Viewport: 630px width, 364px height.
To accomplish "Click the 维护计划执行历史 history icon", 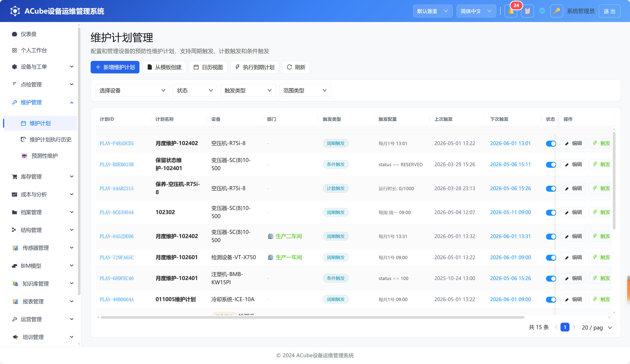I will [24, 139].
